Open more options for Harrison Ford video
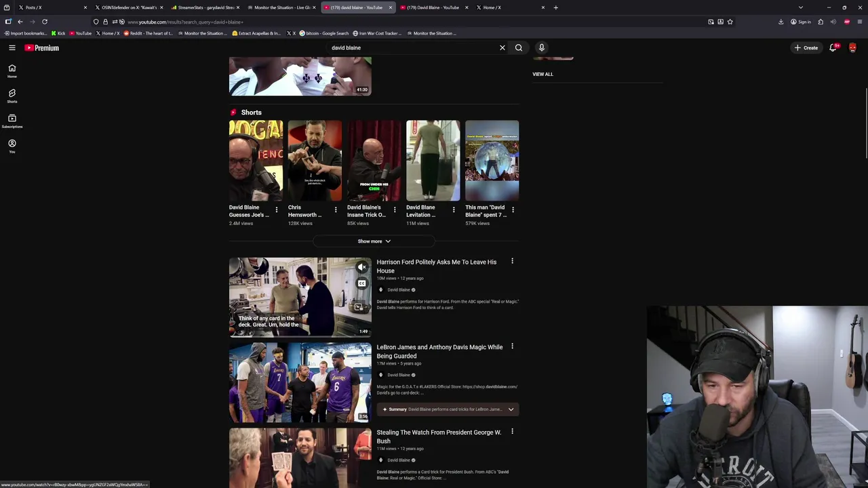Screen dimensions: 868x488 pyautogui.click(x=512, y=262)
